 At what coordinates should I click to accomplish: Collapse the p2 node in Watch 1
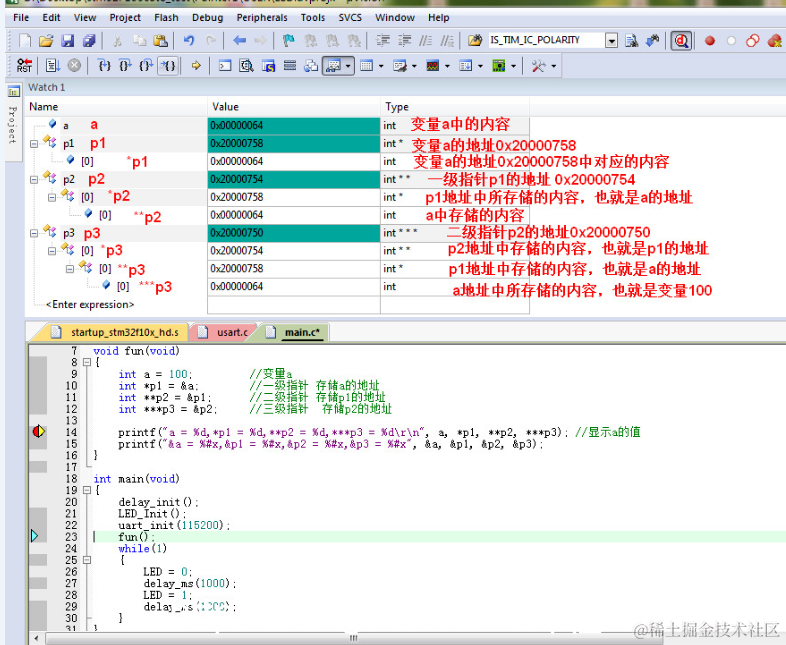click(x=34, y=179)
